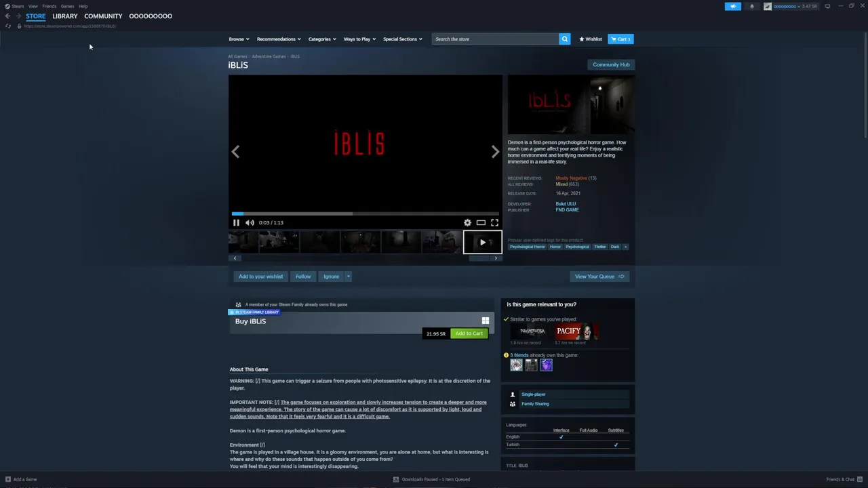This screenshot has width=868, height=488.
Task: Reload page with refresh icon
Action: pyautogui.click(x=8, y=26)
